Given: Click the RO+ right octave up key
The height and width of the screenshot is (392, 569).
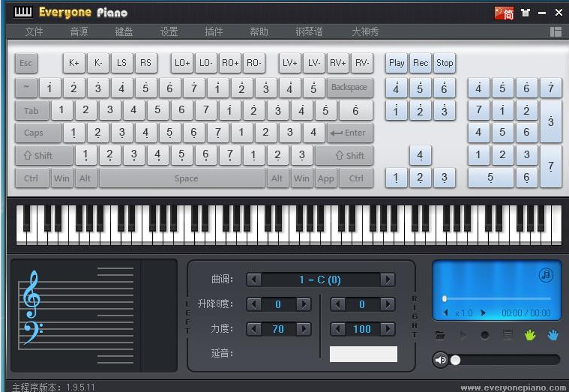Looking at the screenshot, I should [x=230, y=63].
